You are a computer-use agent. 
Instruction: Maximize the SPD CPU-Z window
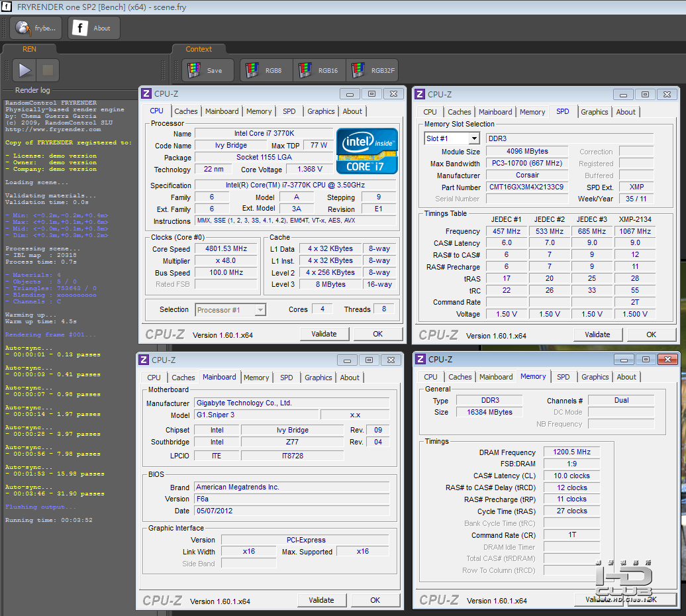click(646, 94)
